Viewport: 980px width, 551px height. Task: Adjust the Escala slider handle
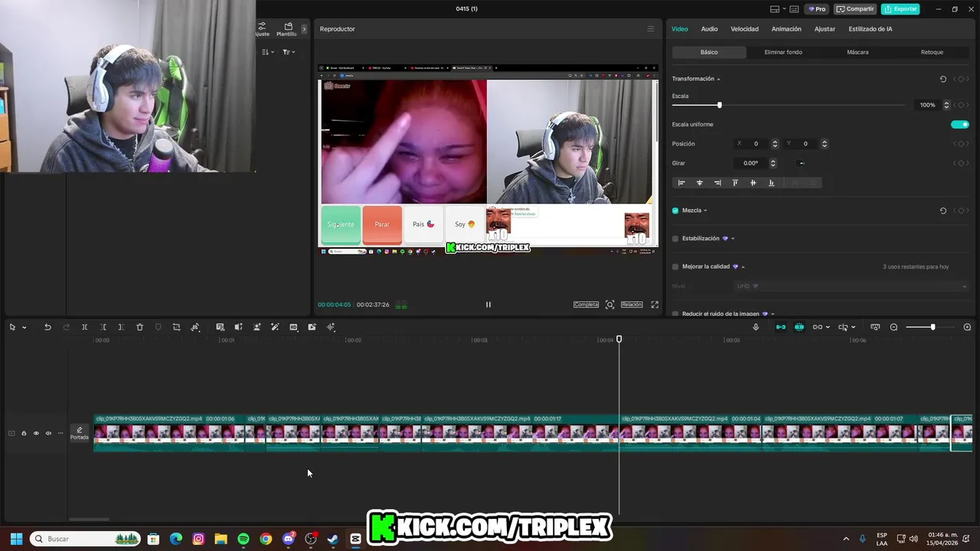tap(719, 105)
